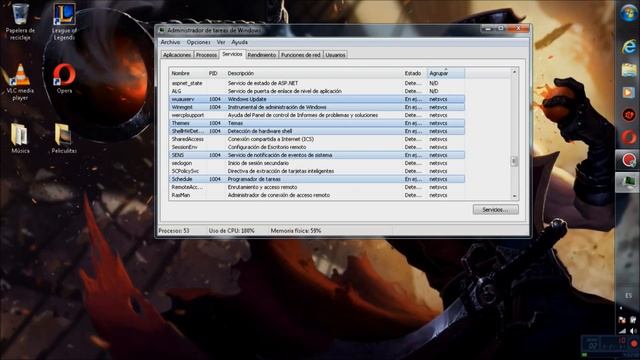The width and height of the screenshot is (640, 360).
Task: Select "Enrutamiento y acceso remoto" description
Action: (262, 187)
